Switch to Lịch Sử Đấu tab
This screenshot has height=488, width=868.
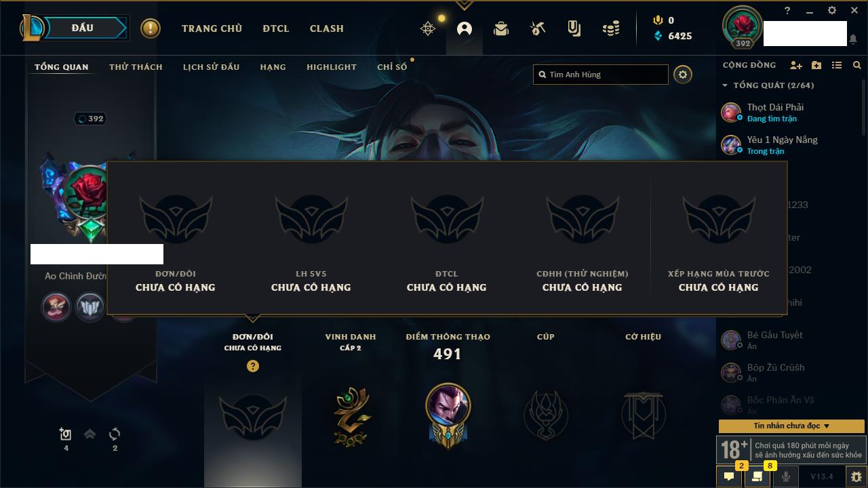pyautogui.click(x=211, y=67)
